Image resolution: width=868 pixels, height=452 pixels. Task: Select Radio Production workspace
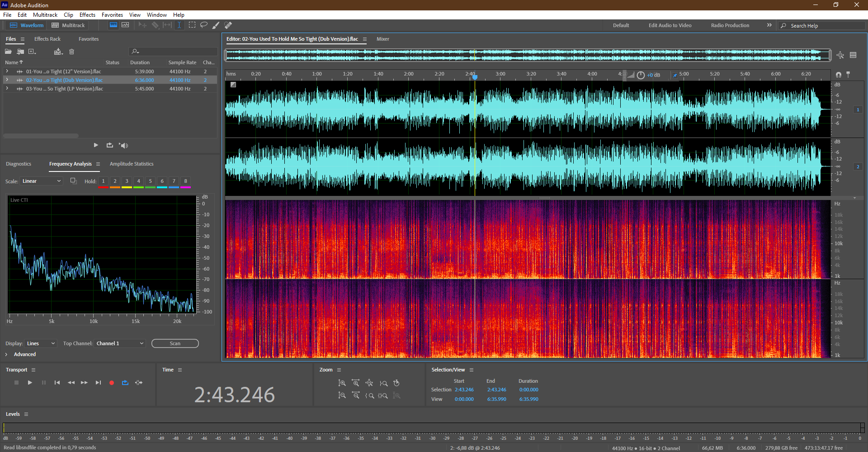pos(730,25)
